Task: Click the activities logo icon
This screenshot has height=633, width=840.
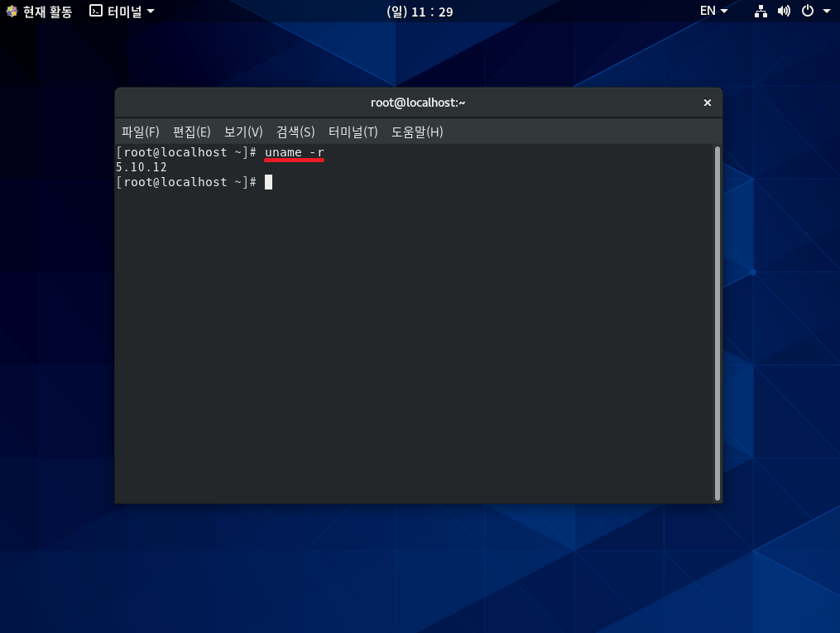Action: 12,12
